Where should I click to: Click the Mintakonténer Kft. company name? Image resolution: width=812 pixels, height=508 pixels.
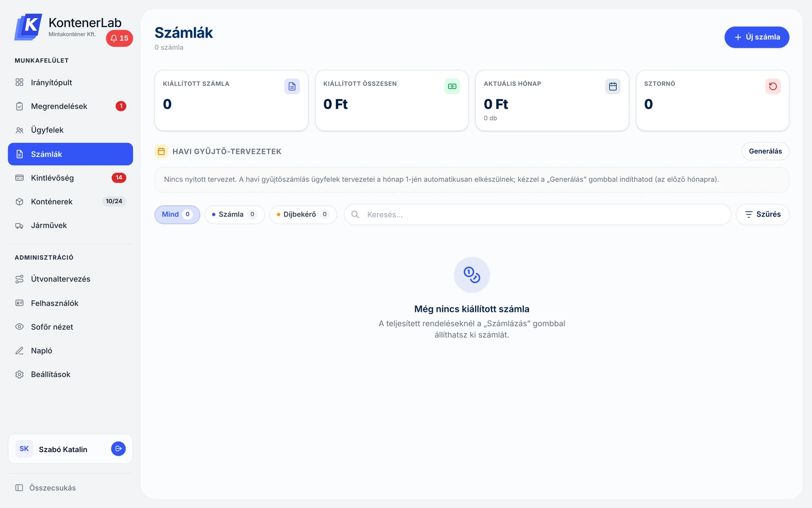click(72, 35)
